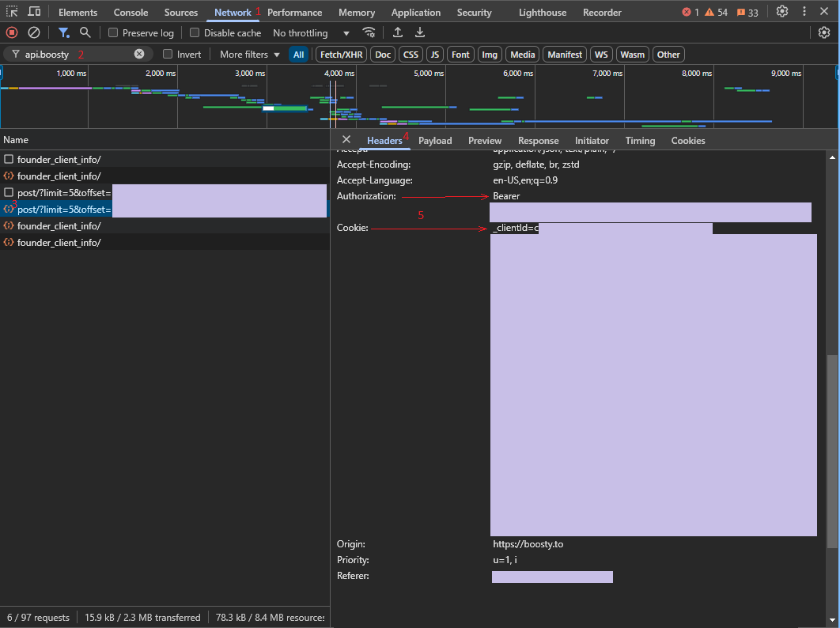
Task: Open the Preview tab of the request
Action: [485, 140]
